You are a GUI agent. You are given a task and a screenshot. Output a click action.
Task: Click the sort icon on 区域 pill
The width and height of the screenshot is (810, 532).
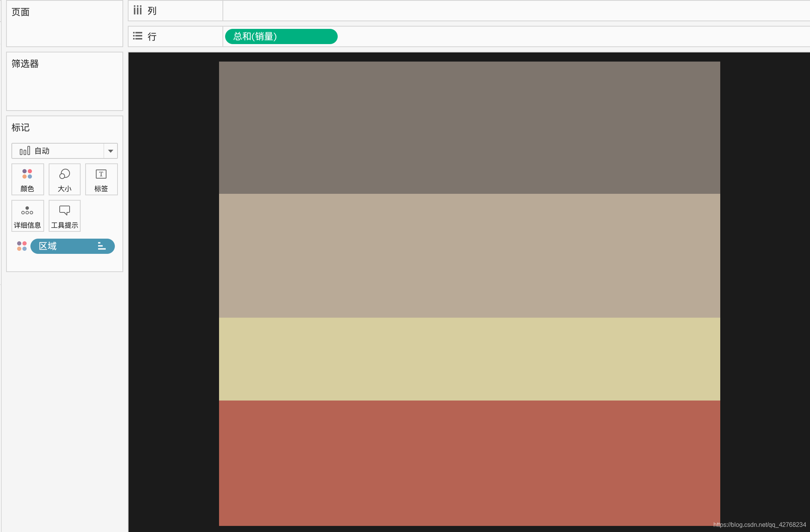(x=102, y=246)
